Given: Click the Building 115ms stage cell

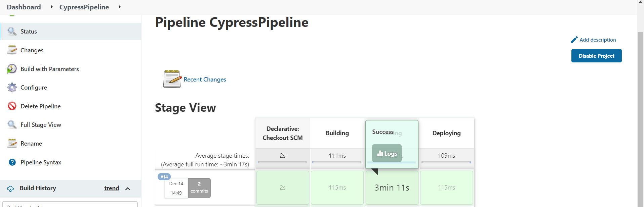Looking at the screenshot, I should (337, 188).
